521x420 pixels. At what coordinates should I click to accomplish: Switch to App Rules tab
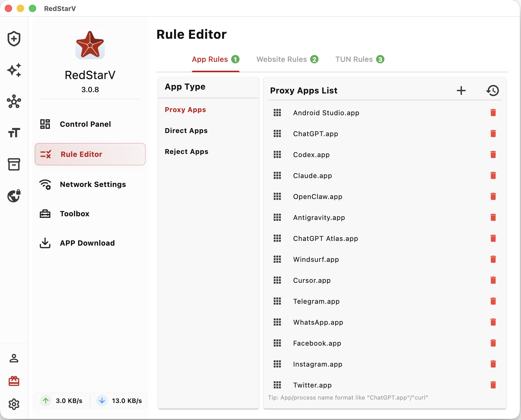coord(216,59)
